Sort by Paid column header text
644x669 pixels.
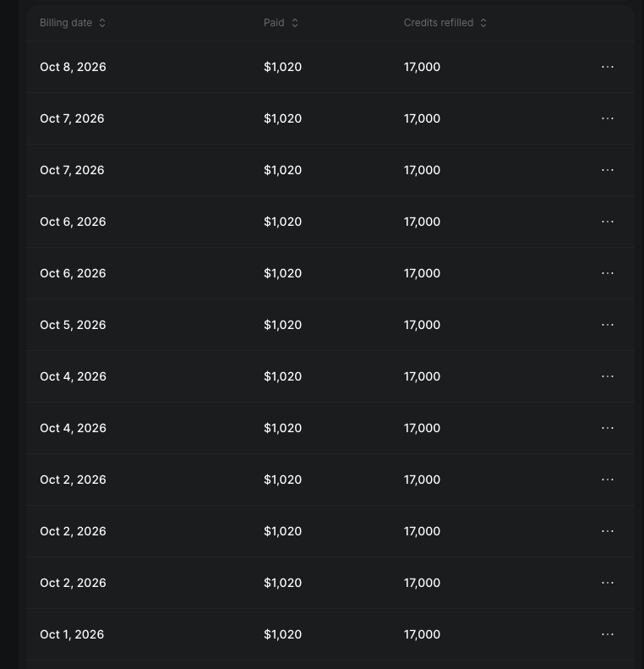[x=274, y=23]
